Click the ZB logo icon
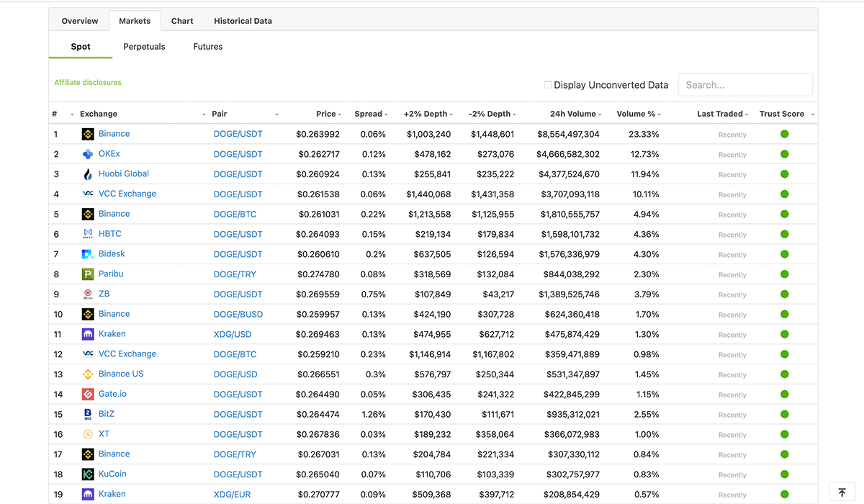Screen dimensions: 864x504 (88, 294)
